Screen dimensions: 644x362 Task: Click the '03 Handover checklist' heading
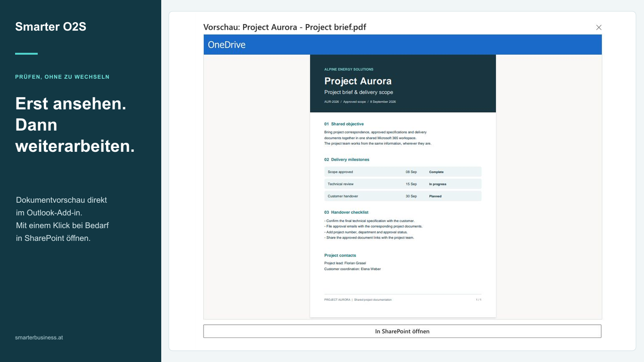coord(347,213)
